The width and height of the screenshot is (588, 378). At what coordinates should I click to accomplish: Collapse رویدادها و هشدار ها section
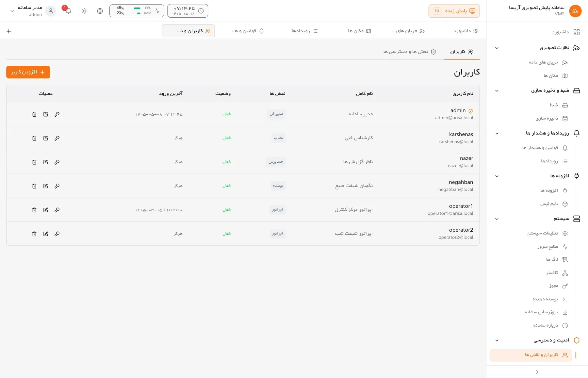pyautogui.click(x=497, y=133)
